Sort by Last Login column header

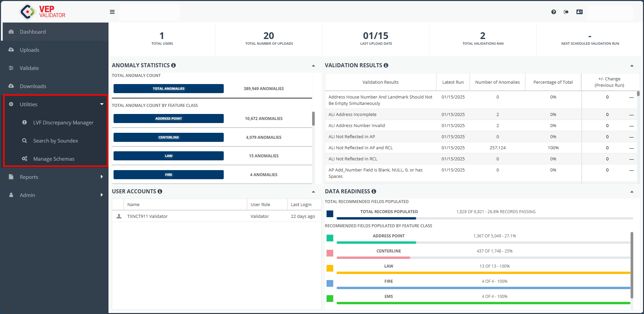click(304, 204)
